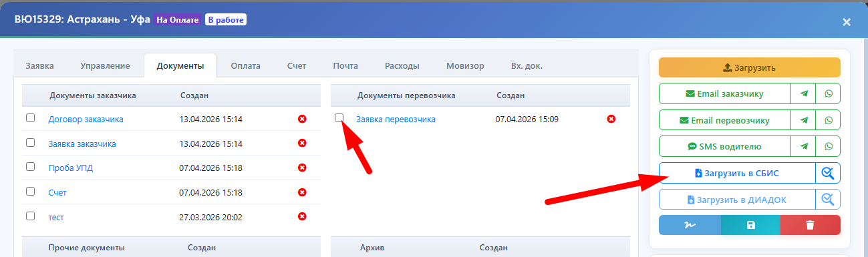Send to carrier via WhatsApp icon
The width and height of the screenshot is (868, 257).
tap(829, 120)
